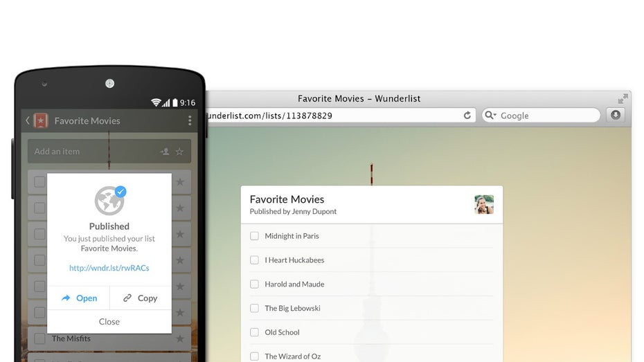Check The Big Lebowski checkbox

[x=254, y=308]
